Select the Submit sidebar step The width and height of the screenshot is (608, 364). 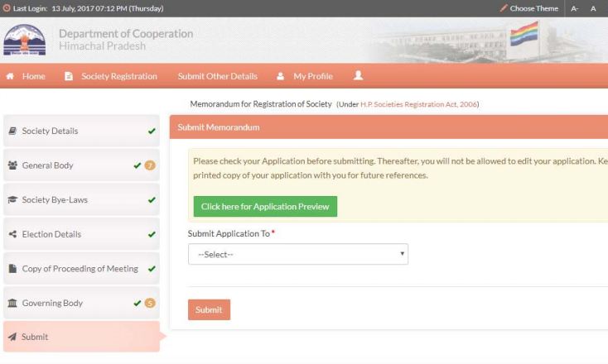pos(81,337)
